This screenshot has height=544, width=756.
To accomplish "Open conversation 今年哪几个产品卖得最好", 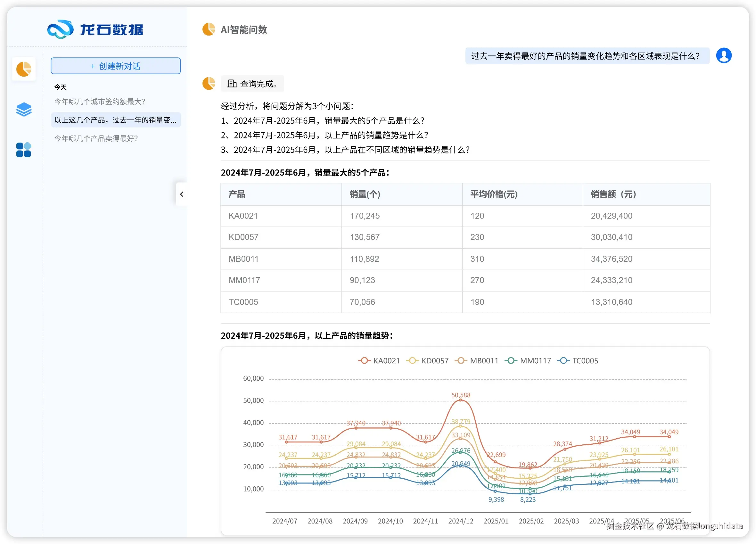I will pos(96,138).
